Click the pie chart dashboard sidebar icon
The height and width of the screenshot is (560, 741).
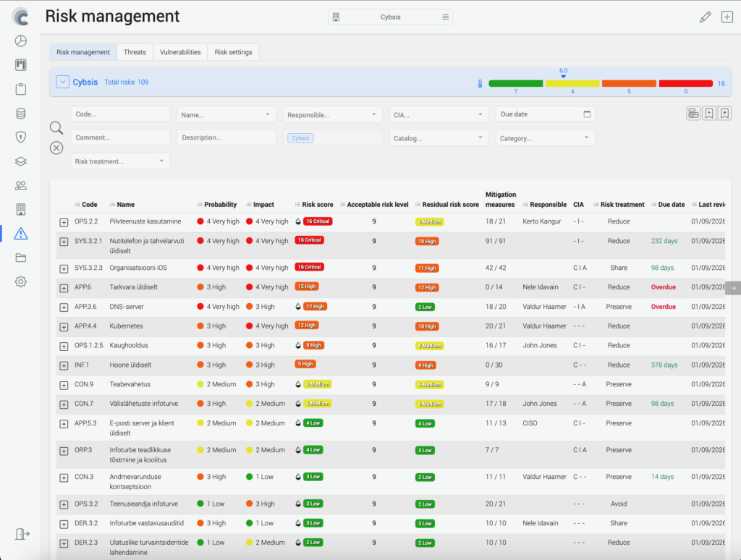[x=21, y=41]
